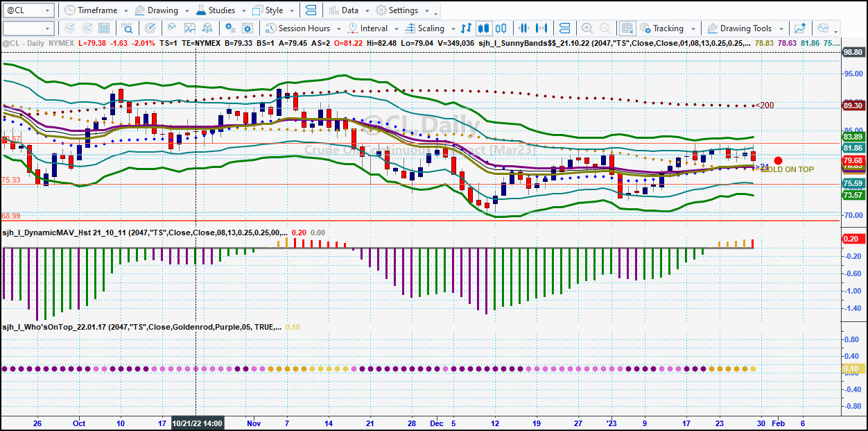
Task: Click the round wave-line chart icon
Action: (x=171, y=28)
